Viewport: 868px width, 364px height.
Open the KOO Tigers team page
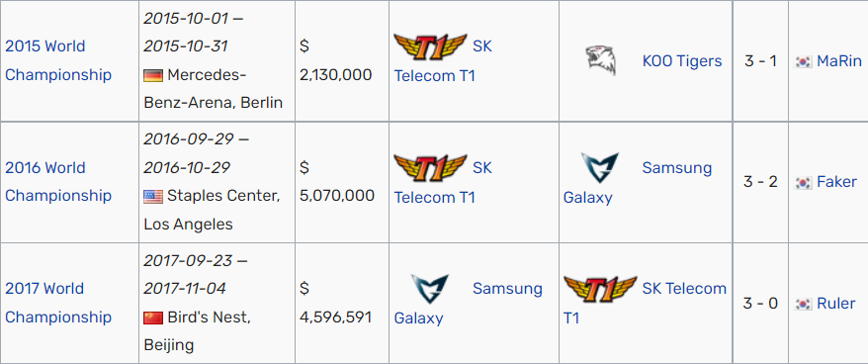(x=682, y=61)
